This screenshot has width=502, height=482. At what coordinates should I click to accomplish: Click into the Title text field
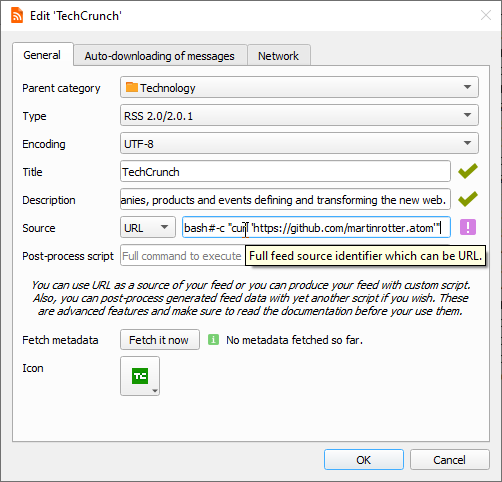285,171
